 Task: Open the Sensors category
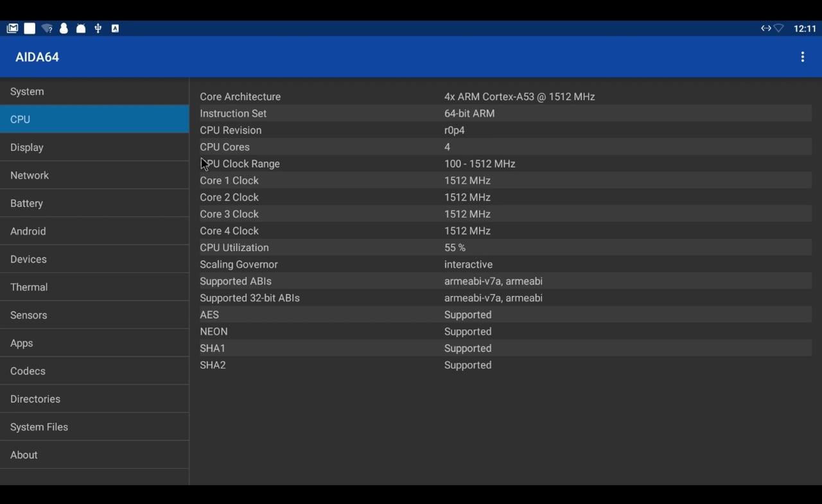[x=94, y=315]
